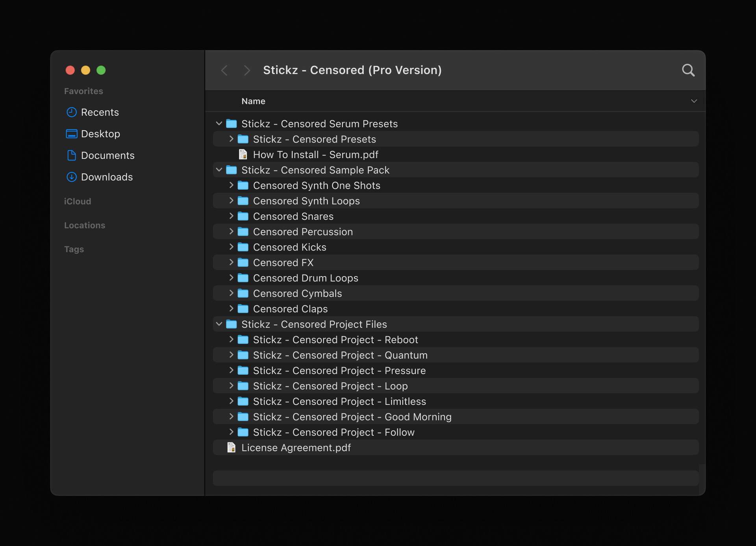The height and width of the screenshot is (546, 756).
Task: Click folder icon of Censored Presets
Action: pos(243,139)
